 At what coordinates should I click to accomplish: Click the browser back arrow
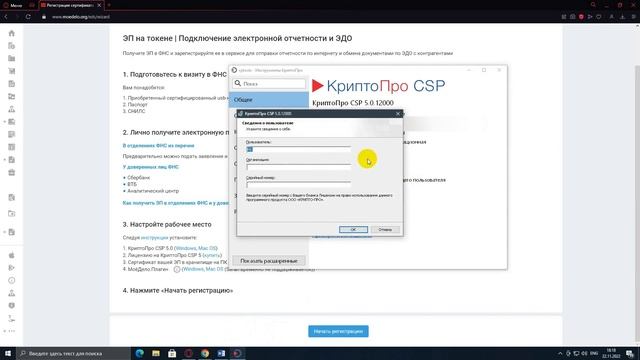tap(6, 17)
